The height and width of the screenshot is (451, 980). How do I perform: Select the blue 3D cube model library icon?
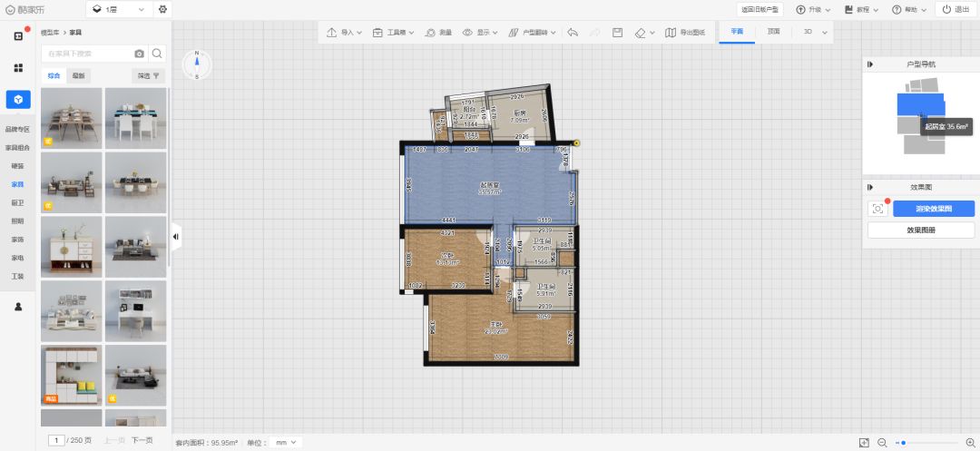18,99
